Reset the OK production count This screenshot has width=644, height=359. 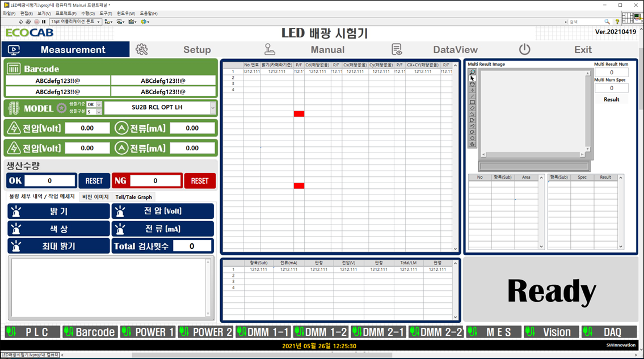coord(94,181)
